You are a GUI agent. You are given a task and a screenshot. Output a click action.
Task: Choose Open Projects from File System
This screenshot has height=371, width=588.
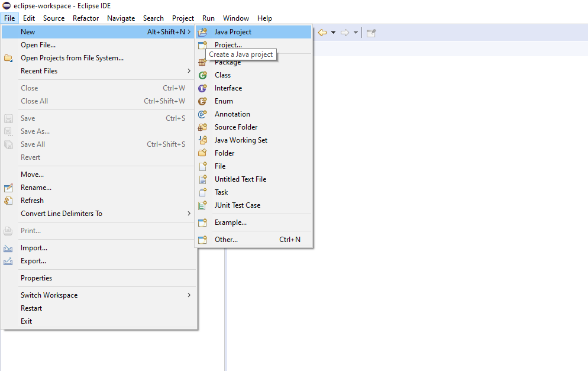(72, 58)
